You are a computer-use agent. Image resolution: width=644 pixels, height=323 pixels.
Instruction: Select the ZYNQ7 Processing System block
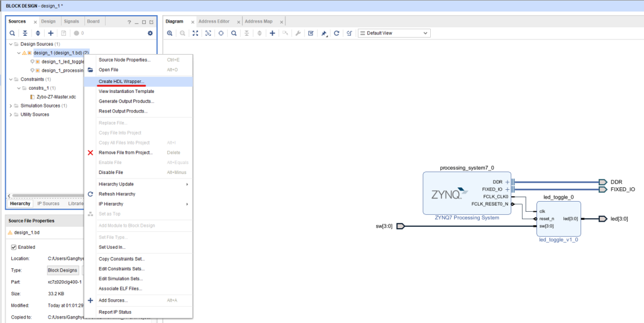(467, 194)
